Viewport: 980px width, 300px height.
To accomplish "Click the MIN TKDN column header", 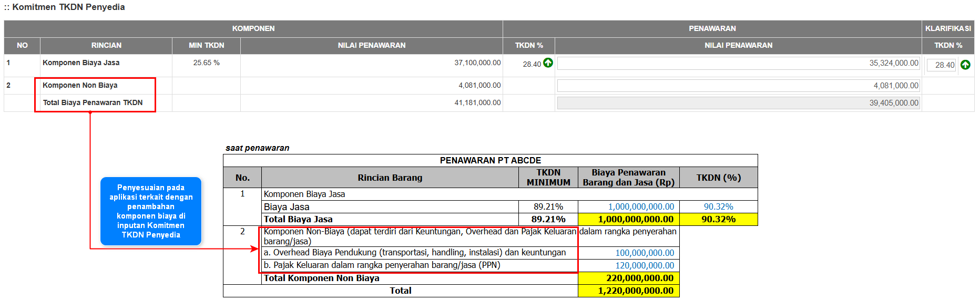I will 206,45.
